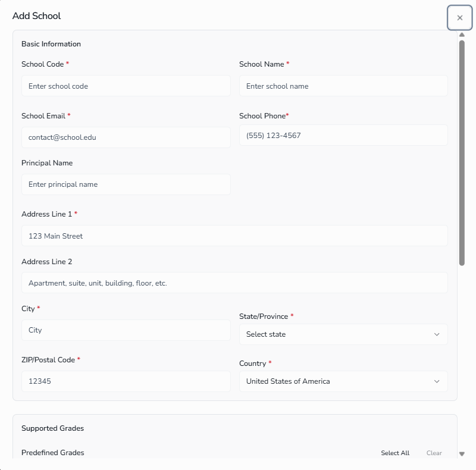
Task: Click the Supported Grades heading
Action: click(52, 428)
